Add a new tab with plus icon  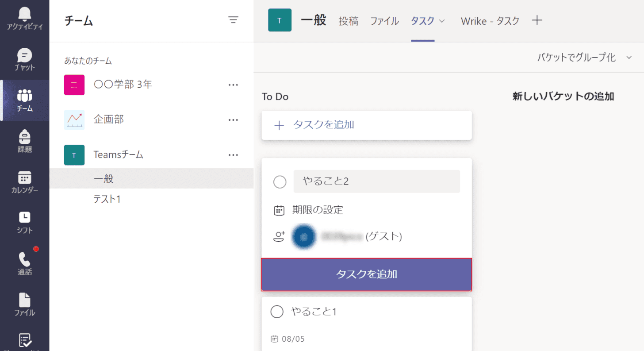coord(537,20)
